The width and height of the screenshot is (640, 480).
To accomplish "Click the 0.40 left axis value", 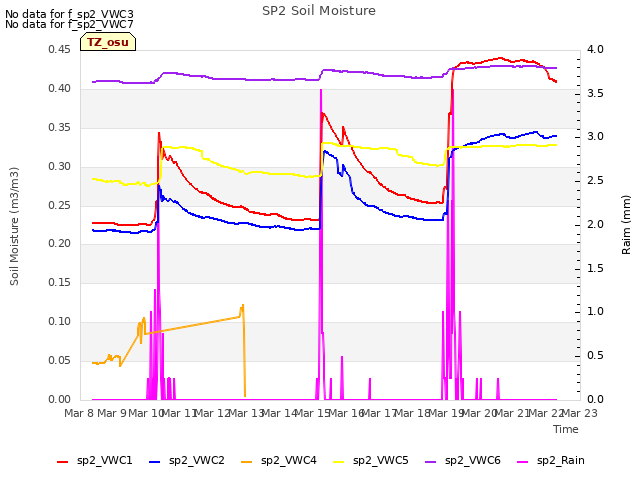I will click(60, 89).
